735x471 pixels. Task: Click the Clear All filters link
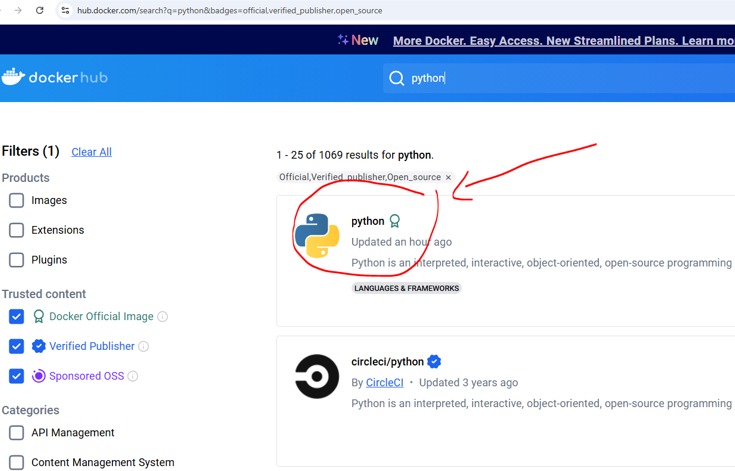click(91, 152)
